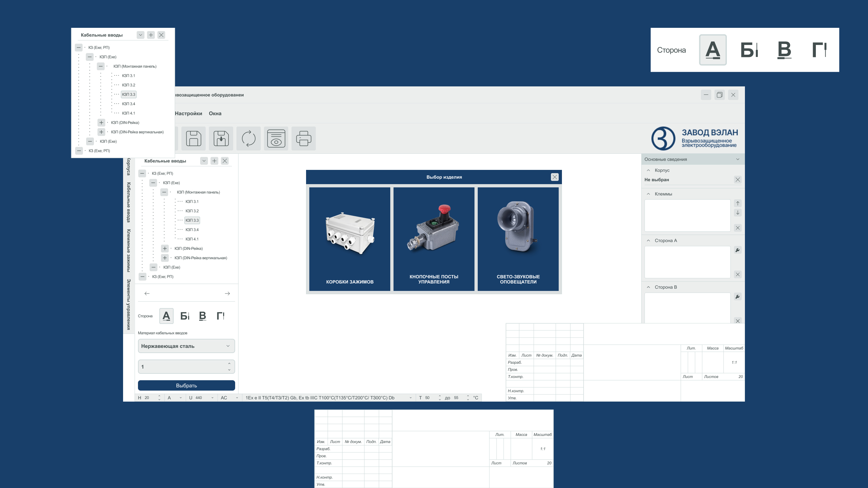
Task: Select side Б in the enlarged Сторона strip
Action: [x=749, y=50]
